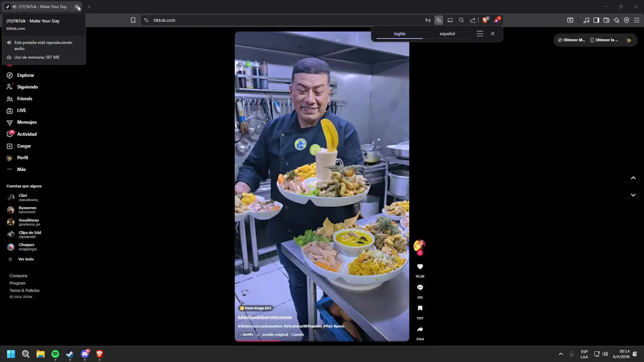Open the video comments
This screenshot has height=362, width=644.
pyautogui.click(x=420, y=288)
